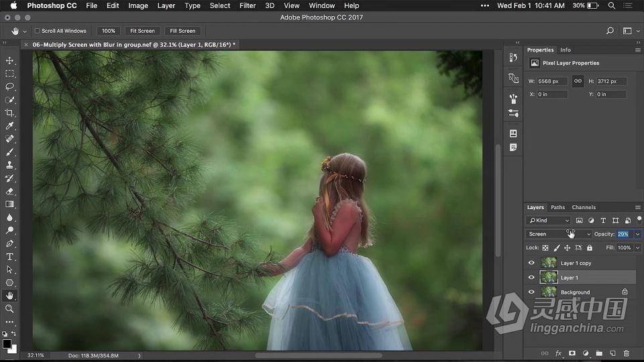Viewport: 644px width, 362px height.
Task: Toggle lock position icon
Action: click(568, 247)
